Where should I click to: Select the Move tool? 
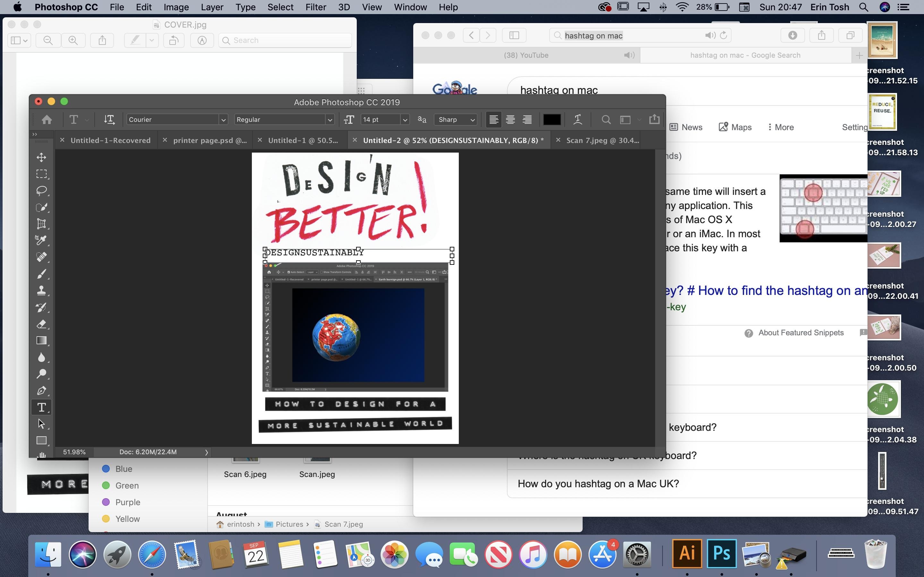pos(41,157)
